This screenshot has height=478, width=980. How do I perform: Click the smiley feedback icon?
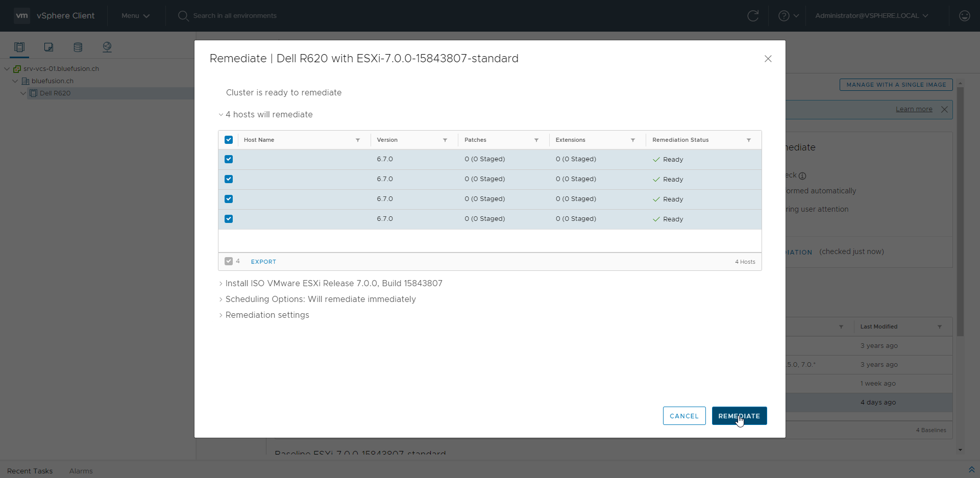(964, 16)
